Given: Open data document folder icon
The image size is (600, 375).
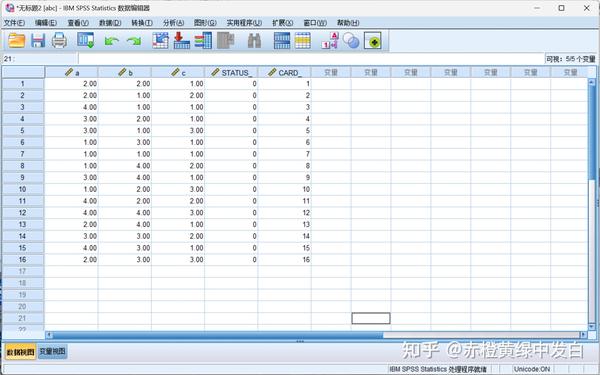Looking at the screenshot, I should [x=16, y=41].
